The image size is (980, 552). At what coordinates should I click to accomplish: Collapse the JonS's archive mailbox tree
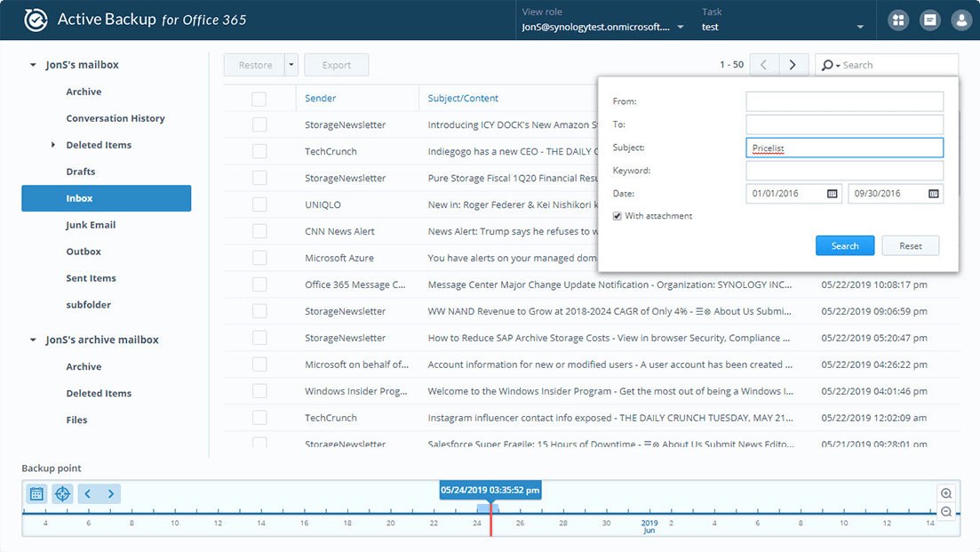point(33,340)
